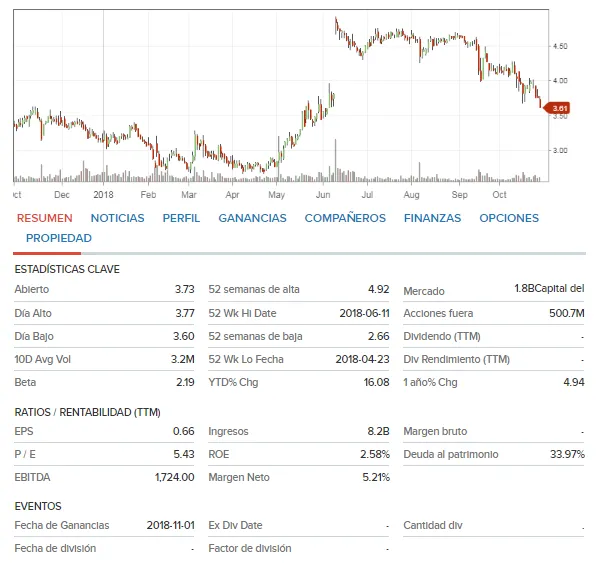The height and width of the screenshot is (563, 597).
Task: Click the 2018 label on the time axis
Action: [103, 195]
